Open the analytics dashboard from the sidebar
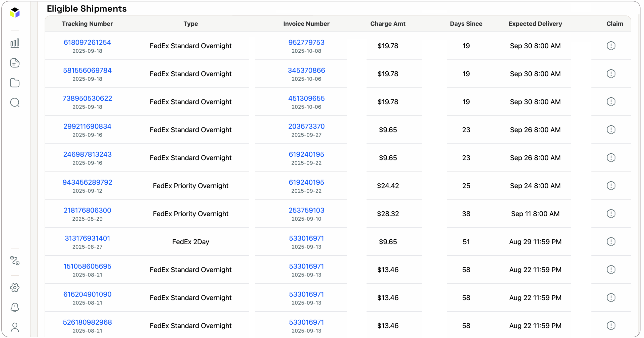This screenshot has width=644, height=338. (15, 43)
